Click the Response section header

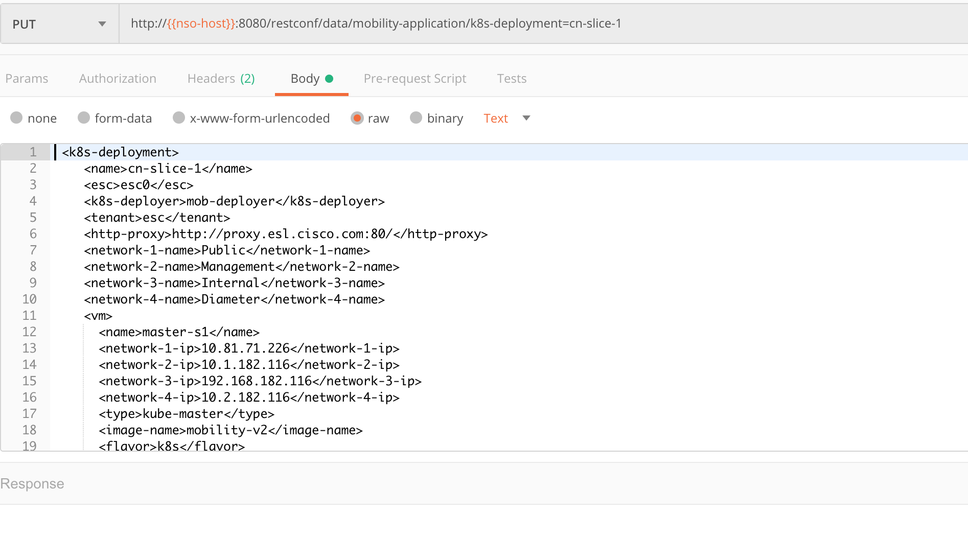pyautogui.click(x=32, y=483)
